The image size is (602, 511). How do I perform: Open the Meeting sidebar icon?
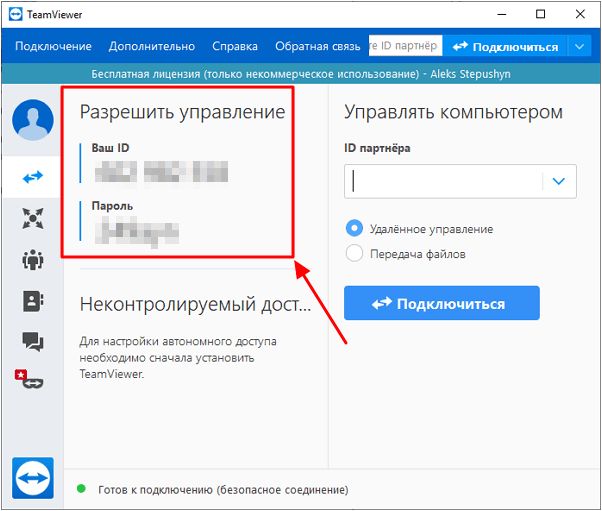coord(33,260)
